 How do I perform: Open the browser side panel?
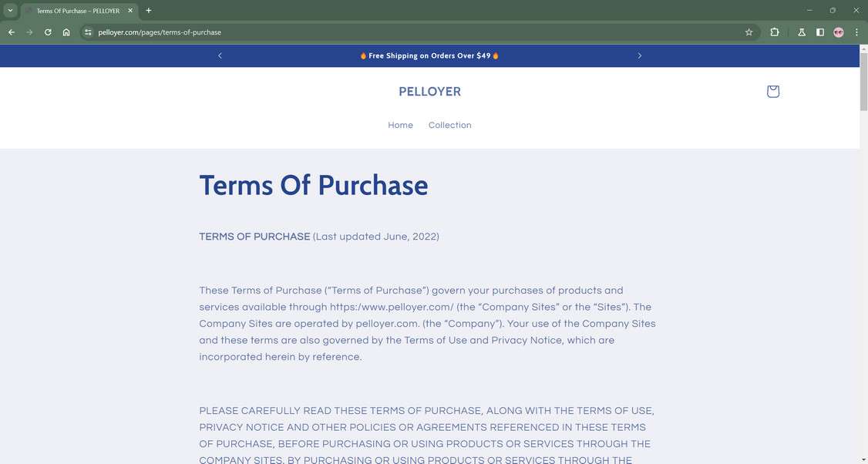[x=819, y=32]
